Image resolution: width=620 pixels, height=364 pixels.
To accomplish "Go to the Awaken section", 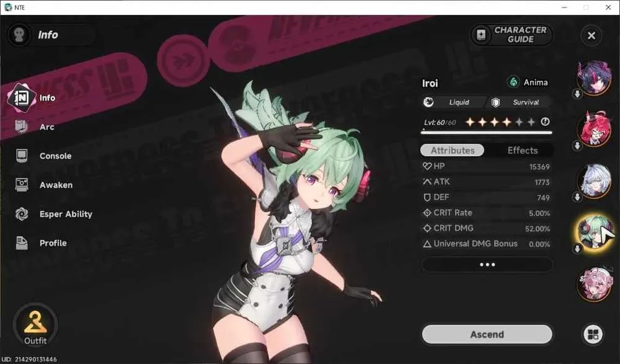I will tap(44, 185).
